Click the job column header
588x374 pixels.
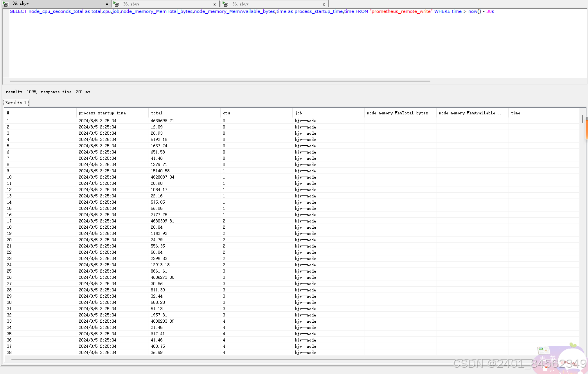298,113
